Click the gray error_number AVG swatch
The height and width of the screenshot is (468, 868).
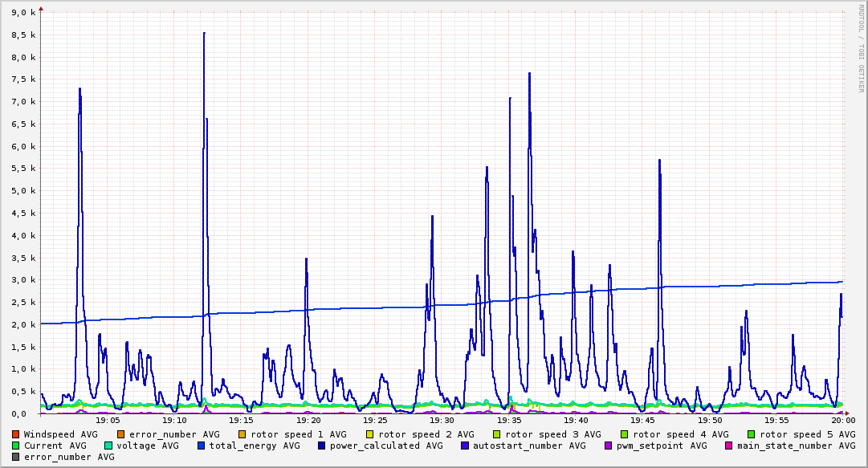[x=16, y=457]
